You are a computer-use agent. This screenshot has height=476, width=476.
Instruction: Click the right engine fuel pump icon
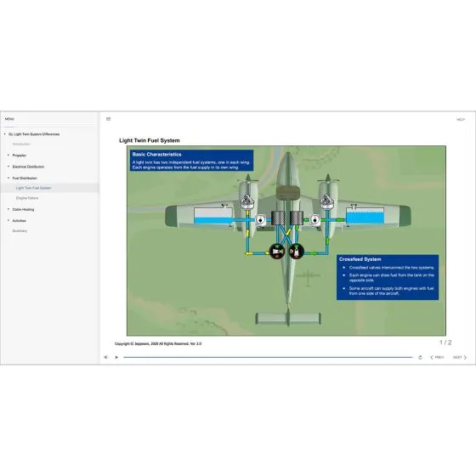click(314, 220)
